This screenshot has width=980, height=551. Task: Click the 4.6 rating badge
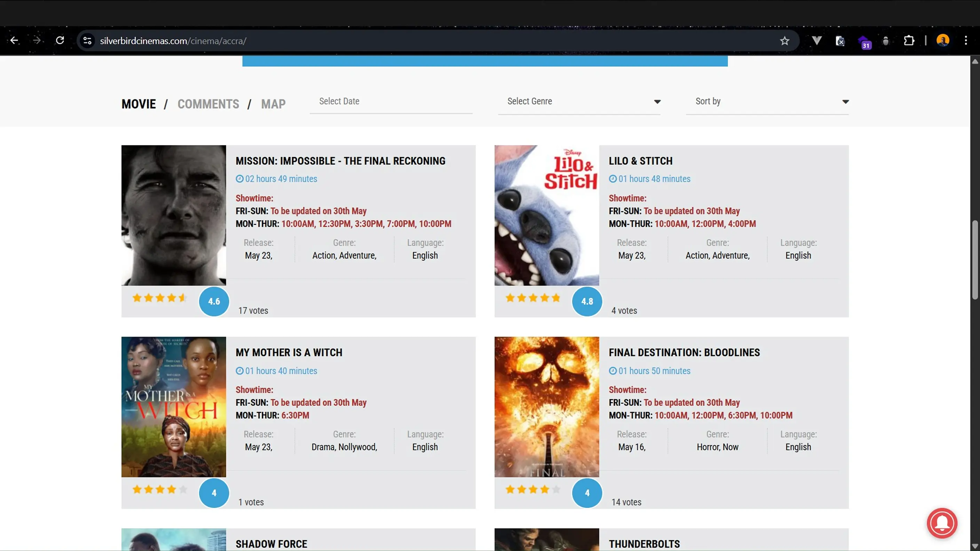coord(214,301)
